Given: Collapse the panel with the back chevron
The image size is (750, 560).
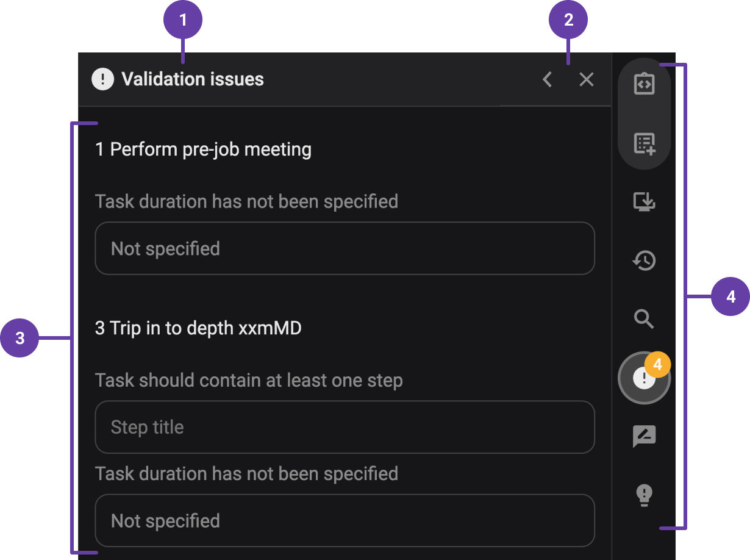Looking at the screenshot, I should tap(547, 79).
